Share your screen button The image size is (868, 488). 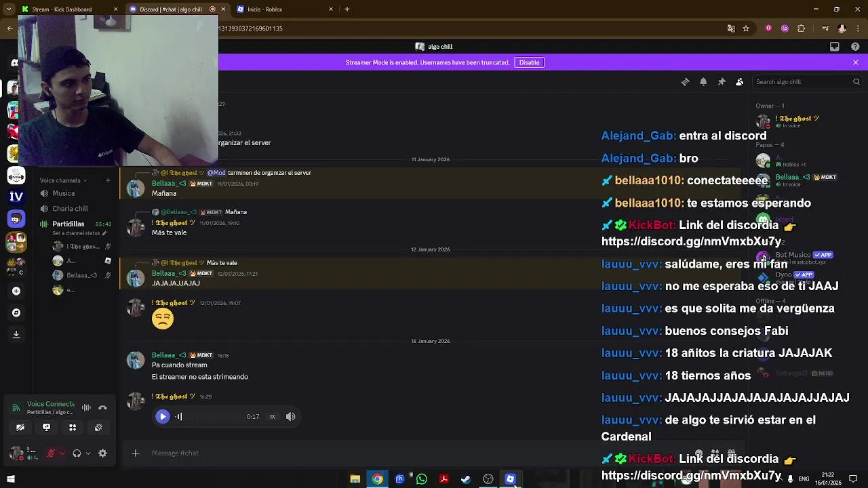tap(46, 428)
